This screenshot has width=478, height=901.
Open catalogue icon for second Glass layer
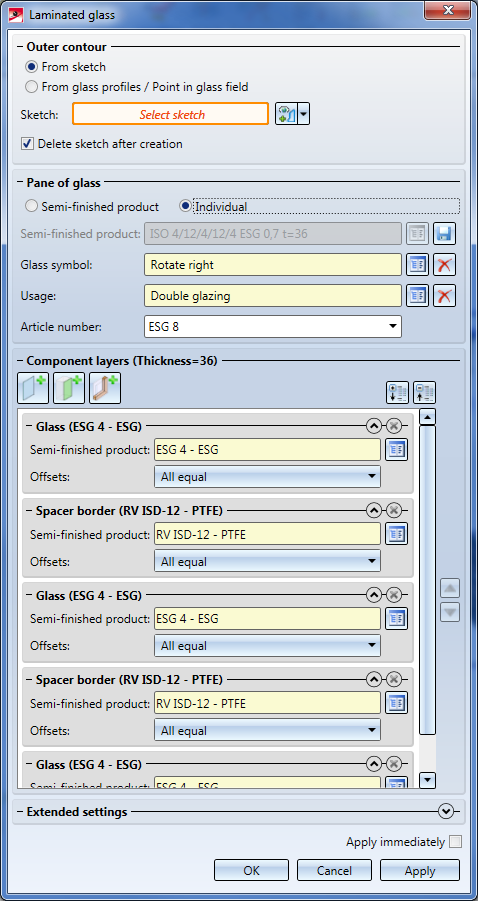[396, 618]
